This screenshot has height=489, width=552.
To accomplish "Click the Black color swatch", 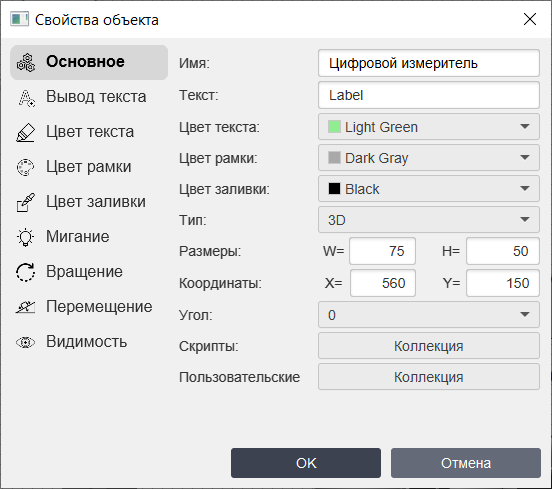I will (x=334, y=189).
